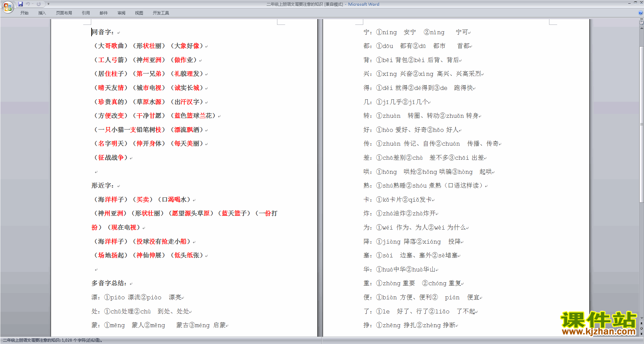Image resolution: width=644 pixels, height=344 pixels.
Task: Minimize the Word window
Action: [x=629, y=3]
